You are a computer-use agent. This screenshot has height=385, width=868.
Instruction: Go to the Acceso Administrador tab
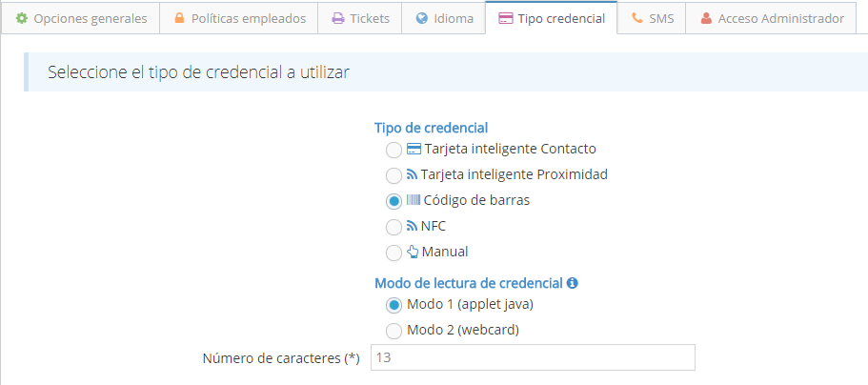(780, 18)
